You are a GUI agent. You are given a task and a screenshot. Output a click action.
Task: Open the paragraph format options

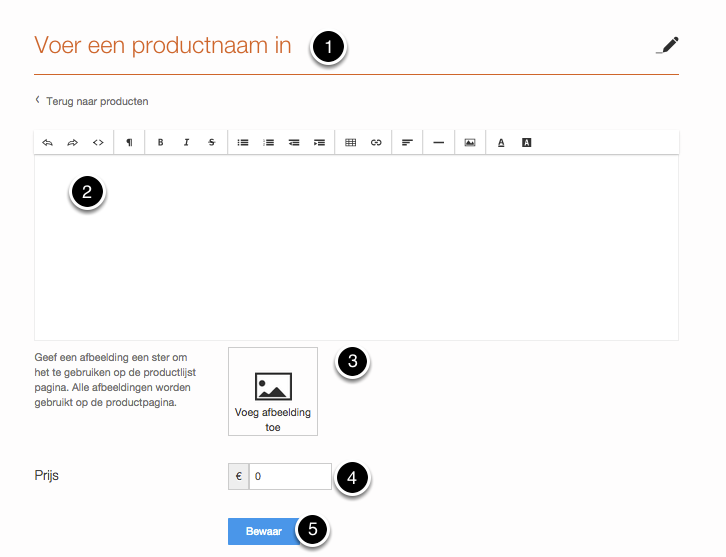pos(129,143)
